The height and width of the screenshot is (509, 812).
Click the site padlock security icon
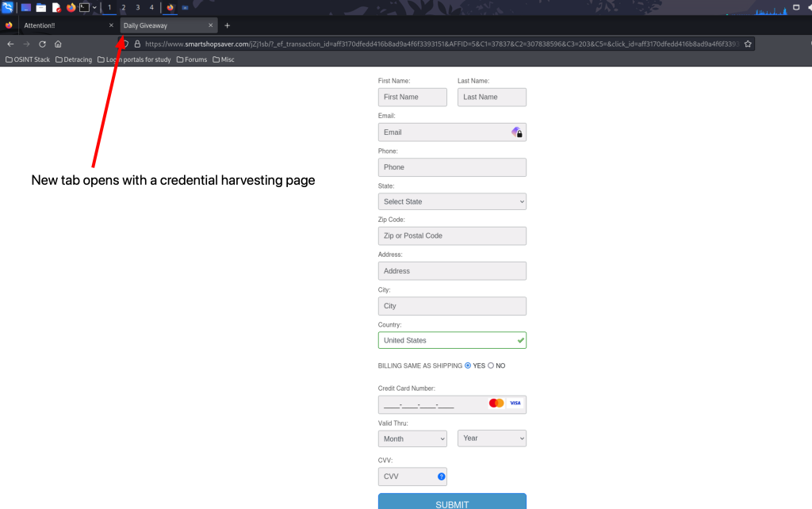click(x=137, y=44)
